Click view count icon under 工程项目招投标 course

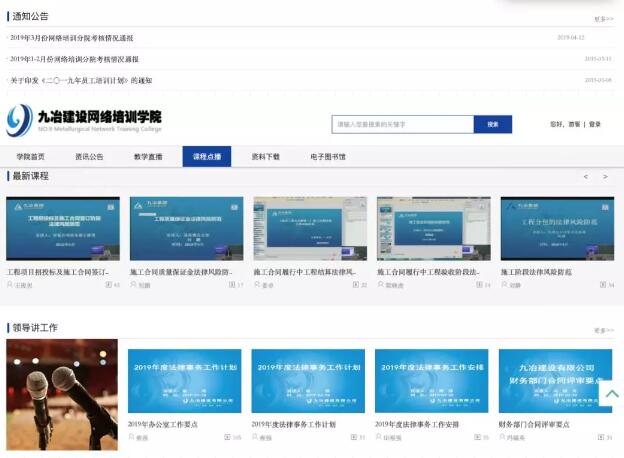click(x=107, y=285)
